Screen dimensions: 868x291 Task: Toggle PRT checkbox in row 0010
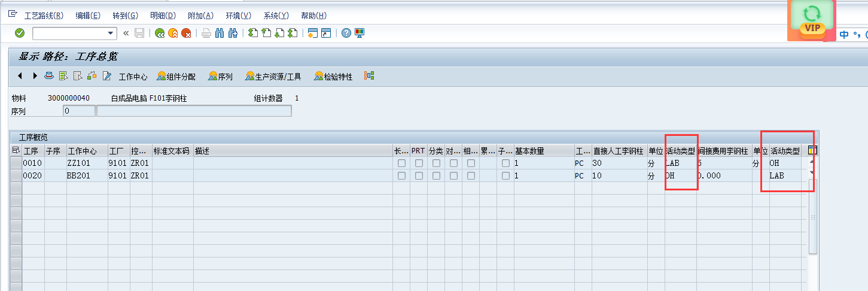point(419,163)
